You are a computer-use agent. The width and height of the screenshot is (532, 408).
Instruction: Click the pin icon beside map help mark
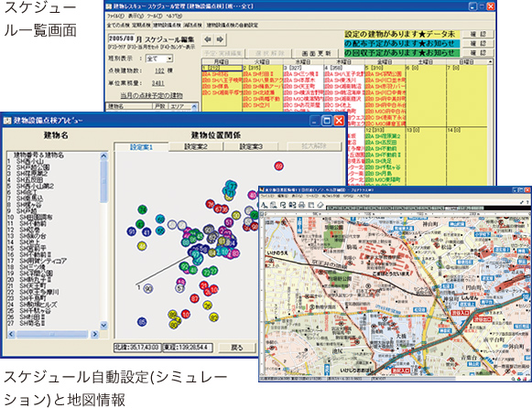(522, 202)
